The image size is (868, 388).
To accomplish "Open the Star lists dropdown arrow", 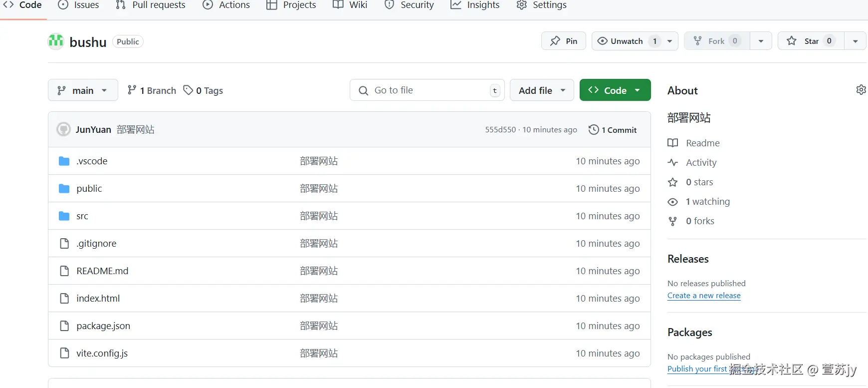I will (x=855, y=41).
